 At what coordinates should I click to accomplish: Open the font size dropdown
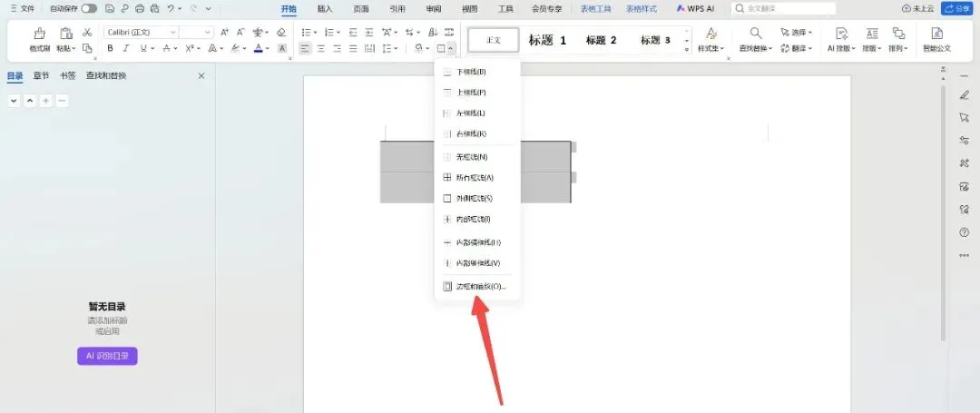208,32
